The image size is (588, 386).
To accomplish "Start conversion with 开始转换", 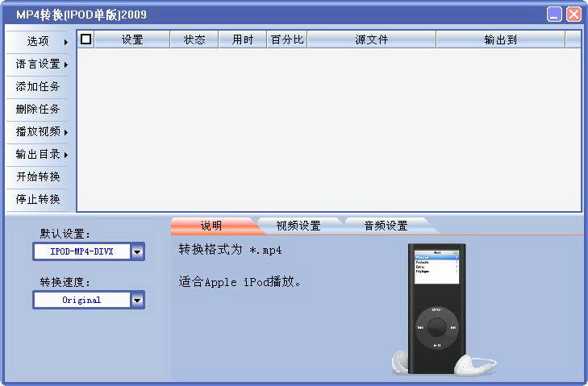I will pyautogui.click(x=37, y=176).
